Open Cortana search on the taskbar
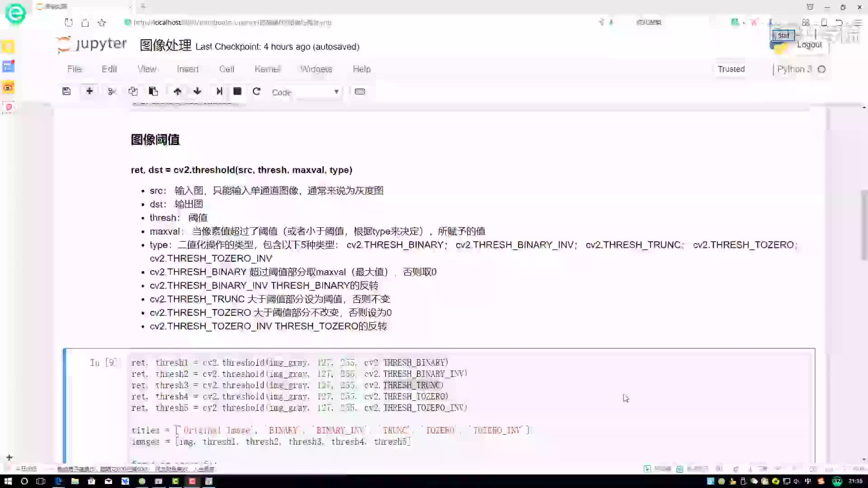Screen dimensions: 868x488 click(24, 481)
